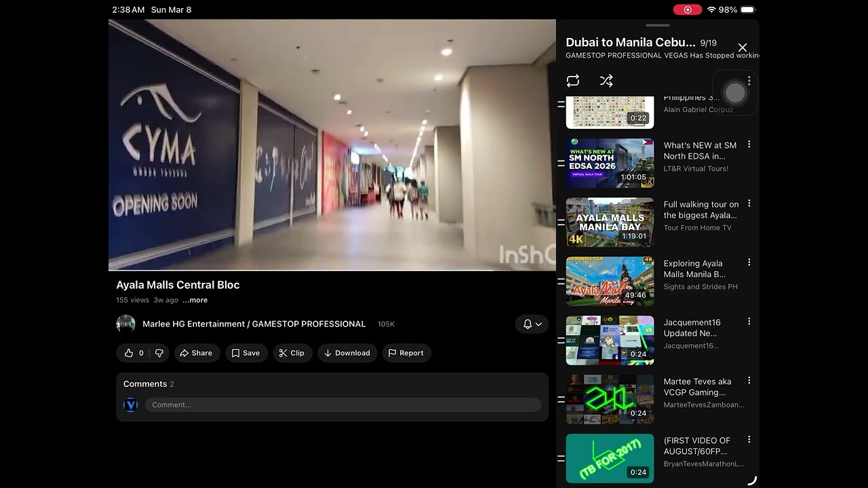The image size is (868, 488).
Task: Grab reorder handle for Exploring Ayala Malls video
Action: point(561,281)
